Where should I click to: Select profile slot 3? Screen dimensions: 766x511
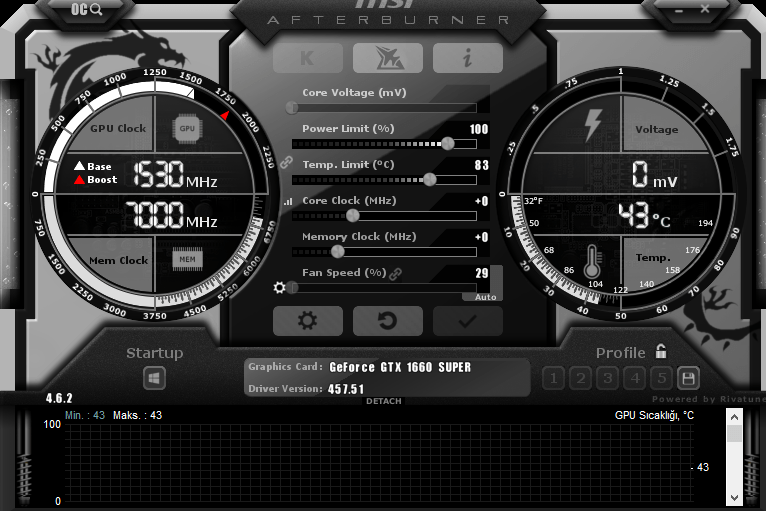click(x=608, y=378)
